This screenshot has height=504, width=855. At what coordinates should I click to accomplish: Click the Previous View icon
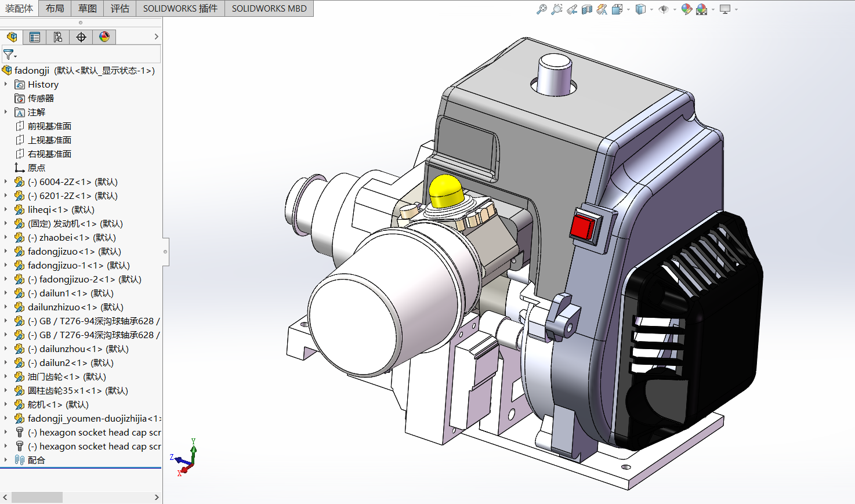point(572,9)
